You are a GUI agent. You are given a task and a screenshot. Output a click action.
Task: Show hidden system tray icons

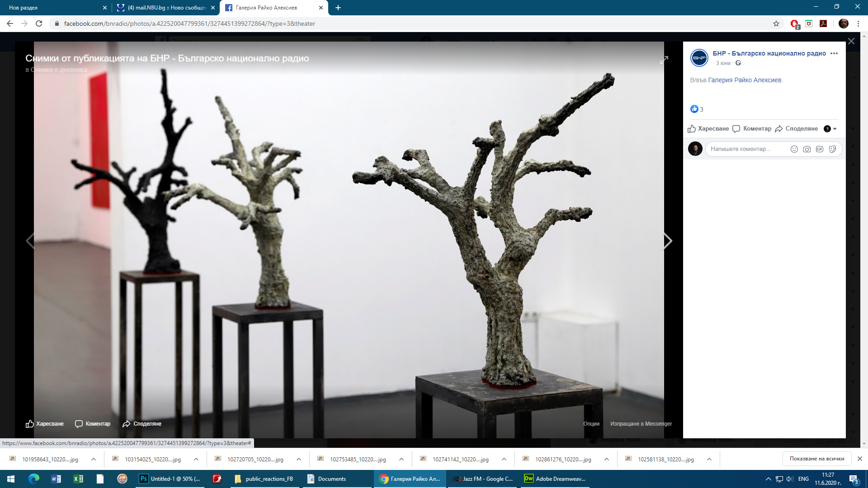tap(768, 479)
